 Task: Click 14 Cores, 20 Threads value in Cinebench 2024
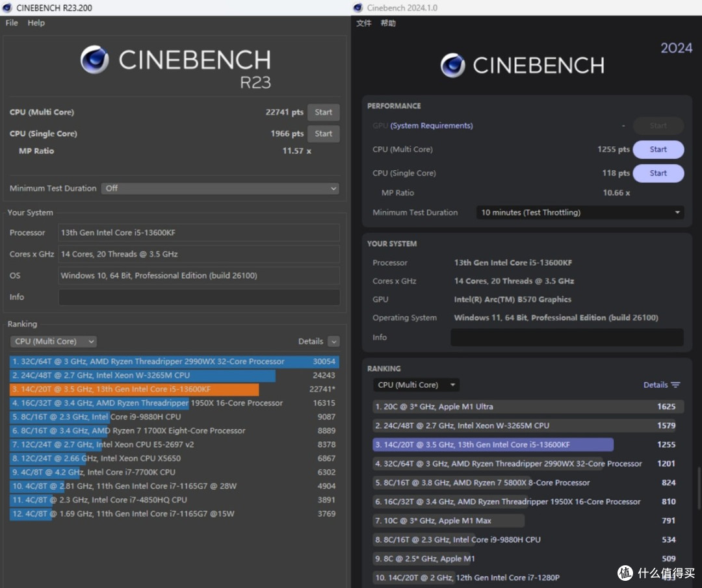[514, 281]
